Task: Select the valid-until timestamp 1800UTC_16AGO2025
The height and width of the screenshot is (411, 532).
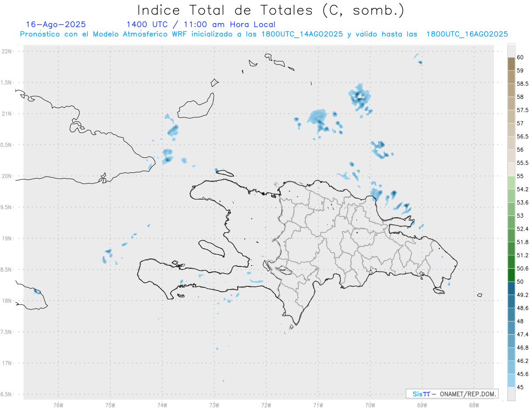Action: click(x=467, y=34)
